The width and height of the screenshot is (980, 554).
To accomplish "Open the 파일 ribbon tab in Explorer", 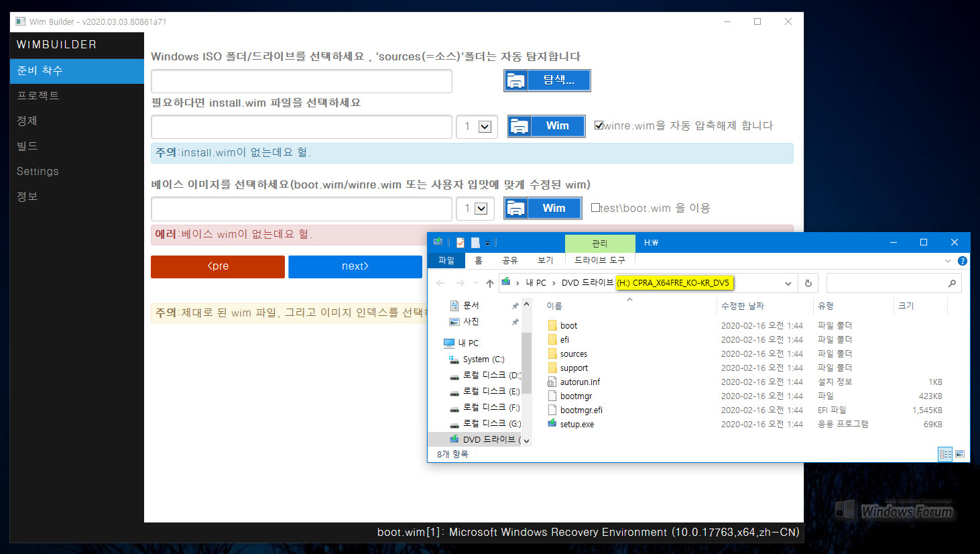I will tap(446, 260).
